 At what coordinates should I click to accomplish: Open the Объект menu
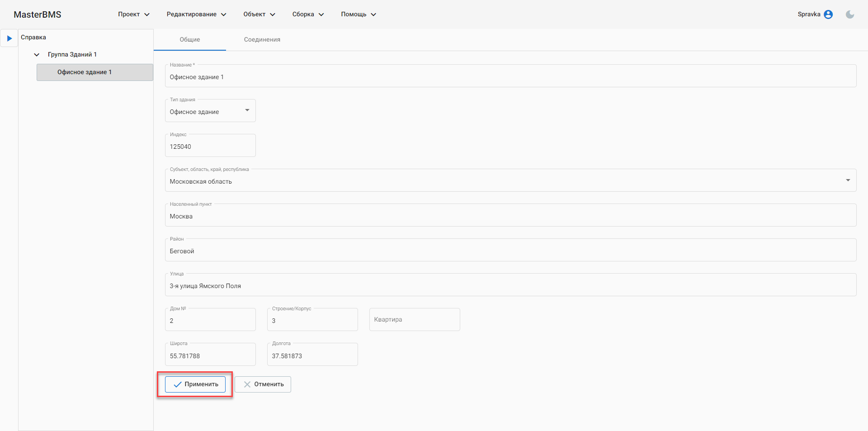259,14
